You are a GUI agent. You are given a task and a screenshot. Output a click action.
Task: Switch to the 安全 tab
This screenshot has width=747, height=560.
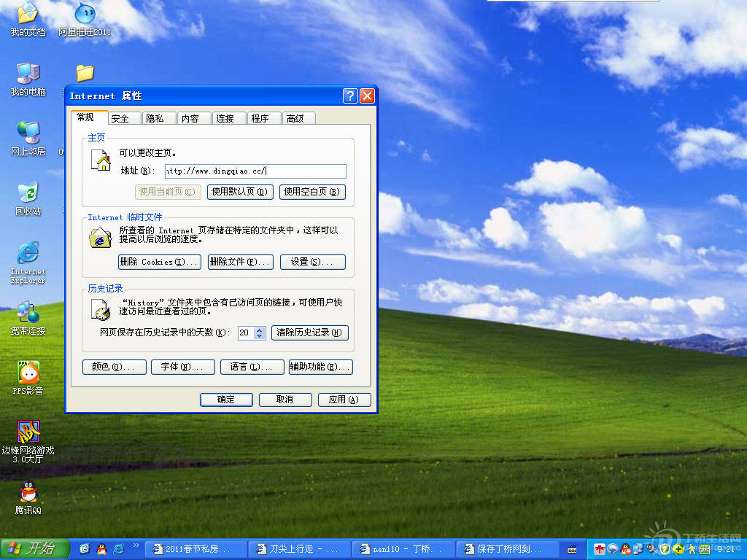click(120, 119)
